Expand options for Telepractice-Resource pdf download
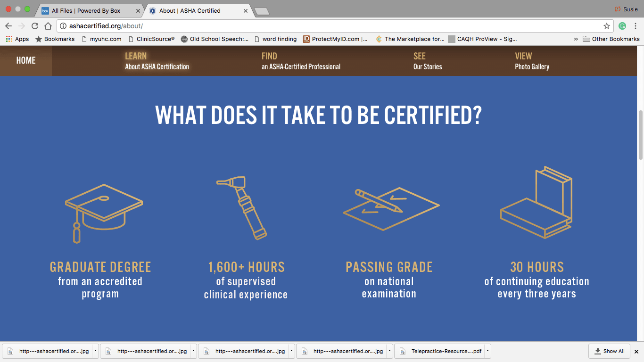Screen dimensions: 644x362 [x=488, y=351]
